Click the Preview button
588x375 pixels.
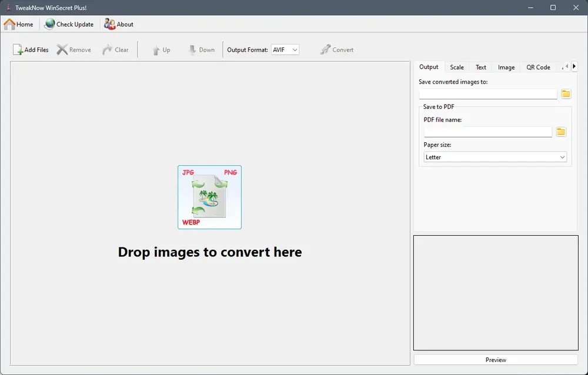[495, 360]
